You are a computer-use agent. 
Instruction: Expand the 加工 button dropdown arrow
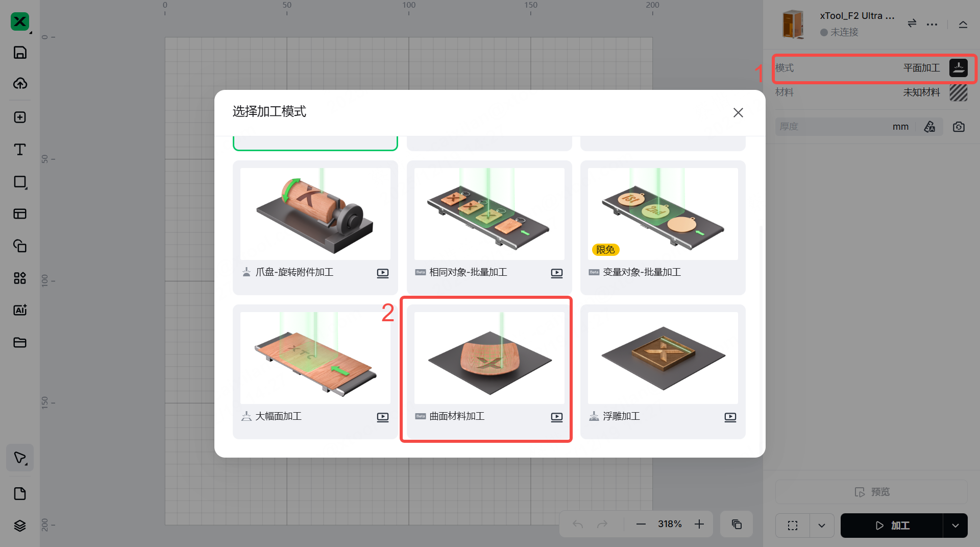(x=955, y=526)
